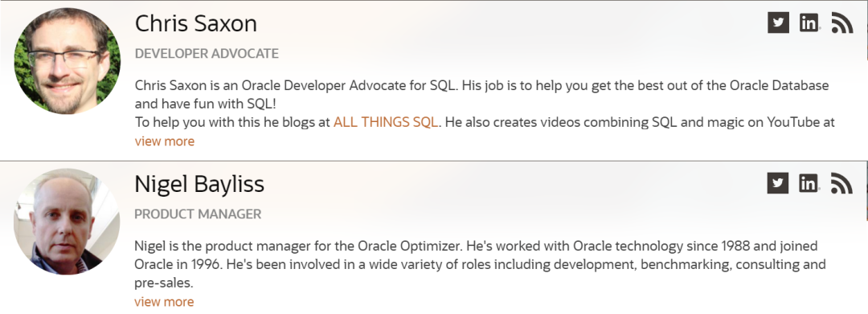Click "pre-sales." text in Nigel's bio
Viewport: 868px width, 314px height.
click(x=164, y=283)
